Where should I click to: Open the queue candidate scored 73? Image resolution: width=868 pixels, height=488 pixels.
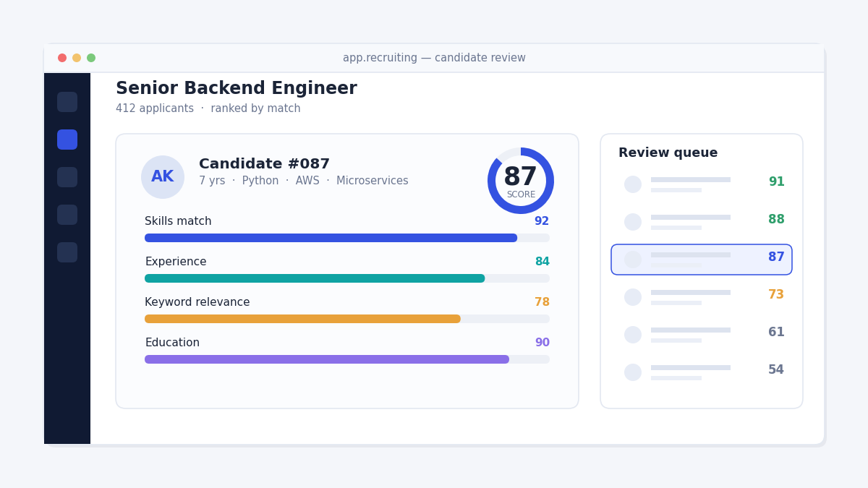(702, 297)
